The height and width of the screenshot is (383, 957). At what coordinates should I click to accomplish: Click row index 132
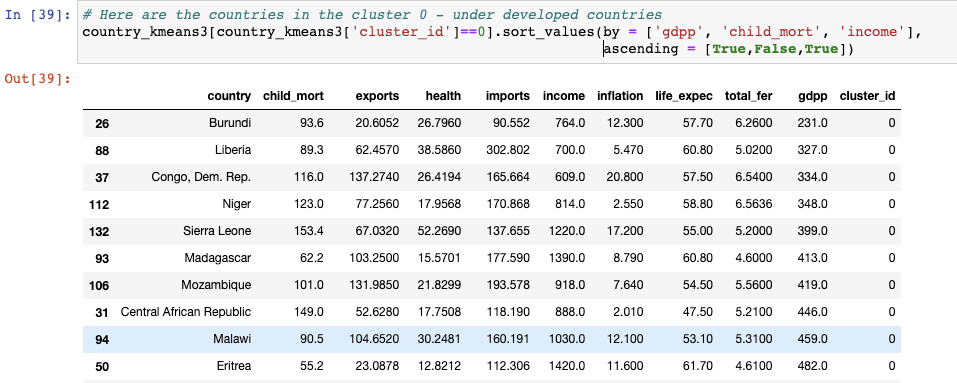point(99,231)
